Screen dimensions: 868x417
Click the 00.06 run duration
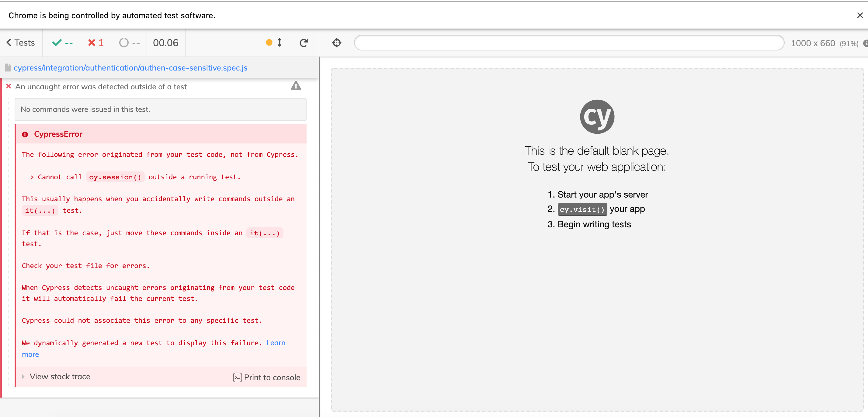click(x=165, y=43)
